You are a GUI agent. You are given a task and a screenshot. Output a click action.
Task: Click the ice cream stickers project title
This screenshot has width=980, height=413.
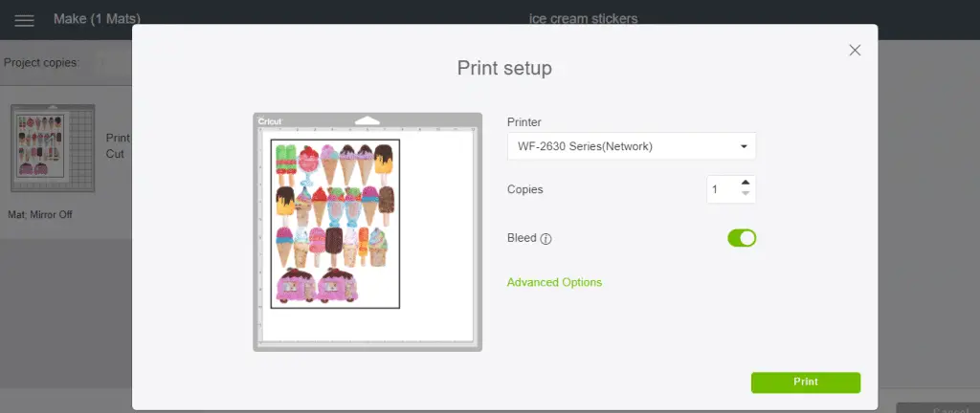(x=583, y=19)
